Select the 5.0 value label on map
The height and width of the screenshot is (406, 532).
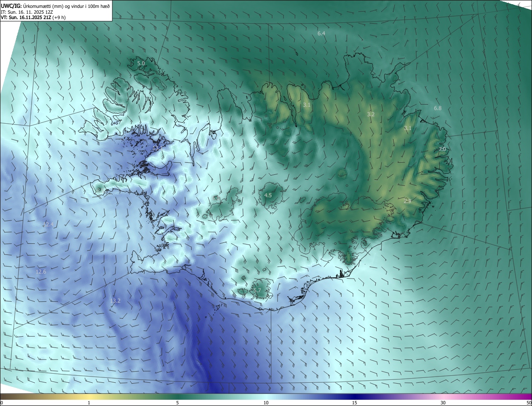[x=141, y=64]
